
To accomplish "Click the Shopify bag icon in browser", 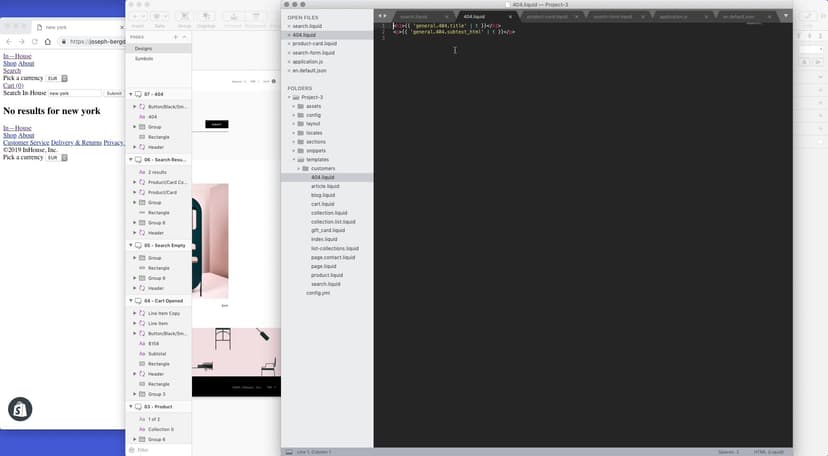I will tap(20, 408).
